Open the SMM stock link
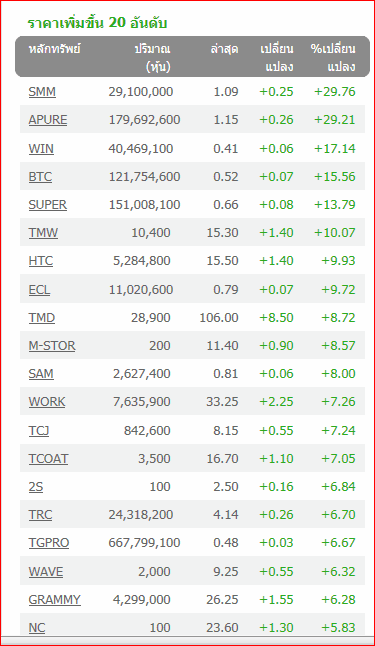This screenshot has height=646, width=375. point(42,91)
